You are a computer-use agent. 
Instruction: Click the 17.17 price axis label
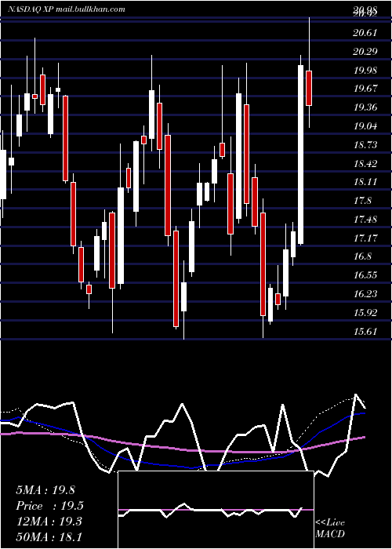pos(365,238)
